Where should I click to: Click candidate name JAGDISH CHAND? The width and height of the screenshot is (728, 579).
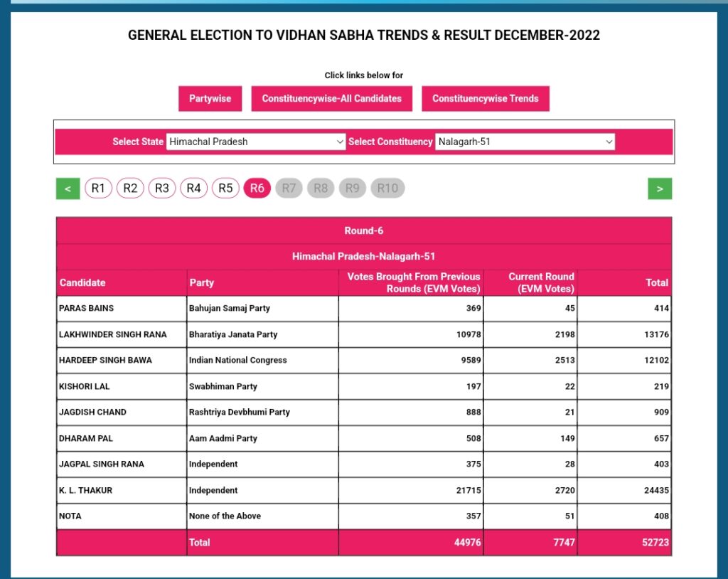(93, 412)
